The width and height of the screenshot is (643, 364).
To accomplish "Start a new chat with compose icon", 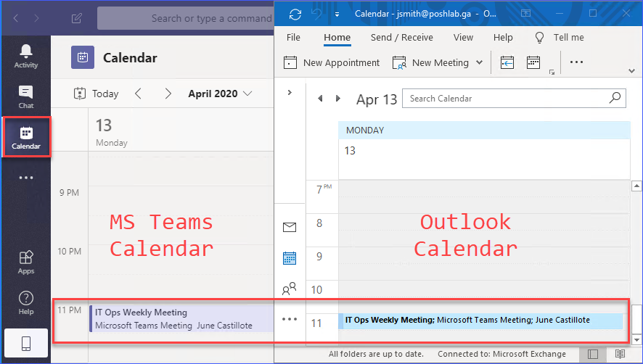I will (x=77, y=18).
